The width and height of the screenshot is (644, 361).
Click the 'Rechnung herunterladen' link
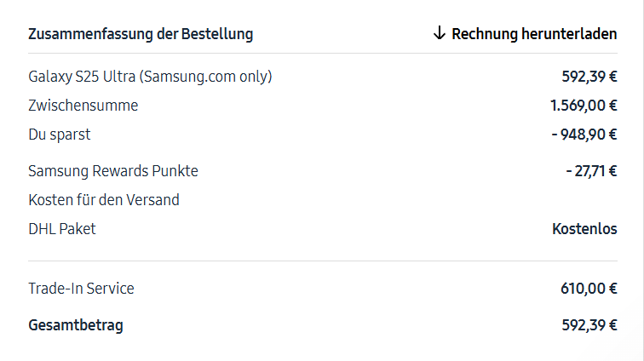click(534, 34)
